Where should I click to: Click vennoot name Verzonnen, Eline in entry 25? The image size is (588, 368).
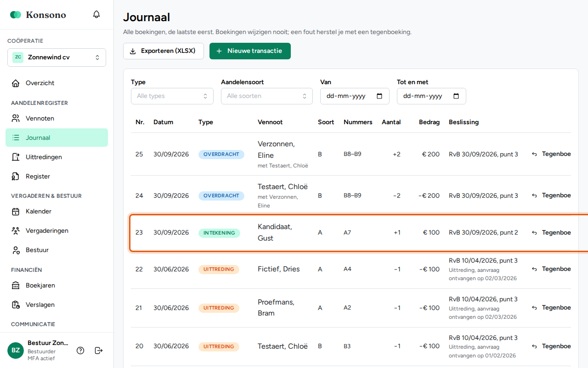click(x=276, y=149)
